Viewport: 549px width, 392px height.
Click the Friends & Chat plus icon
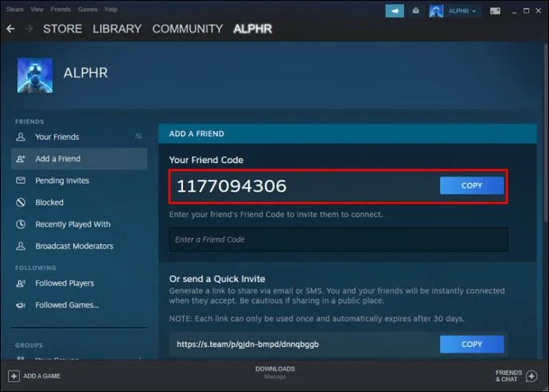(x=531, y=376)
